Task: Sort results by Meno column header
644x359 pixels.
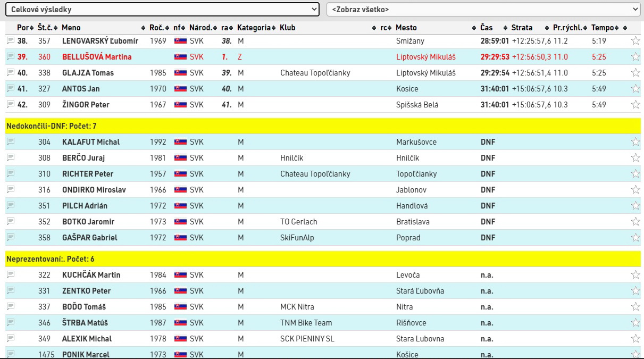Action: click(x=71, y=28)
